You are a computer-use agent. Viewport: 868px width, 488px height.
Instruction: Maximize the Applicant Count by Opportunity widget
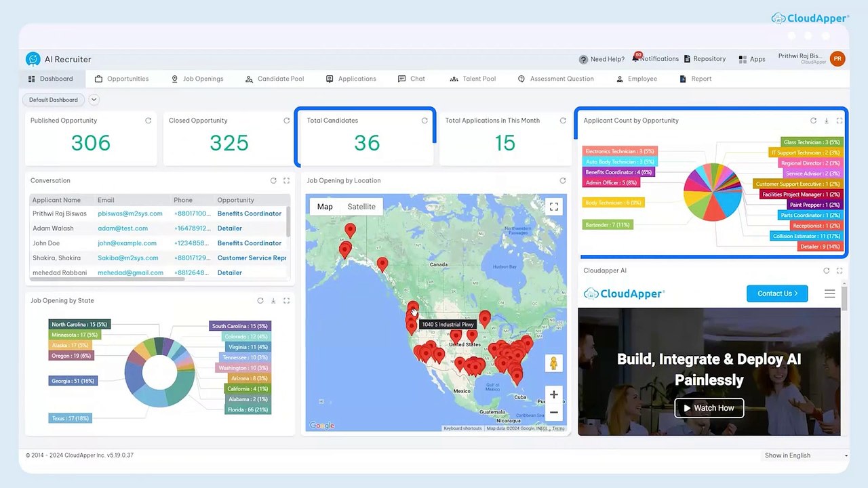pos(840,121)
